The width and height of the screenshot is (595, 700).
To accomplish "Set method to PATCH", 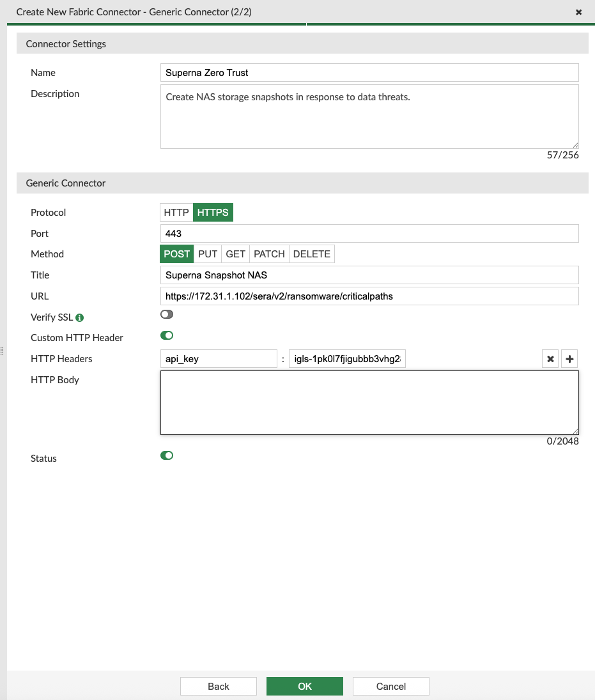I will tap(269, 254).
